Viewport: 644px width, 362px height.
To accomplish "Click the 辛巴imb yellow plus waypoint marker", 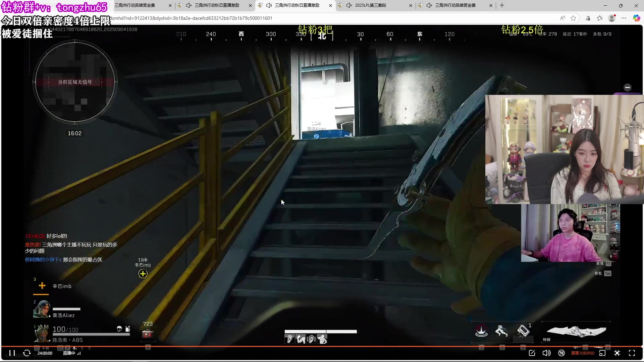I will pos(143,274).
